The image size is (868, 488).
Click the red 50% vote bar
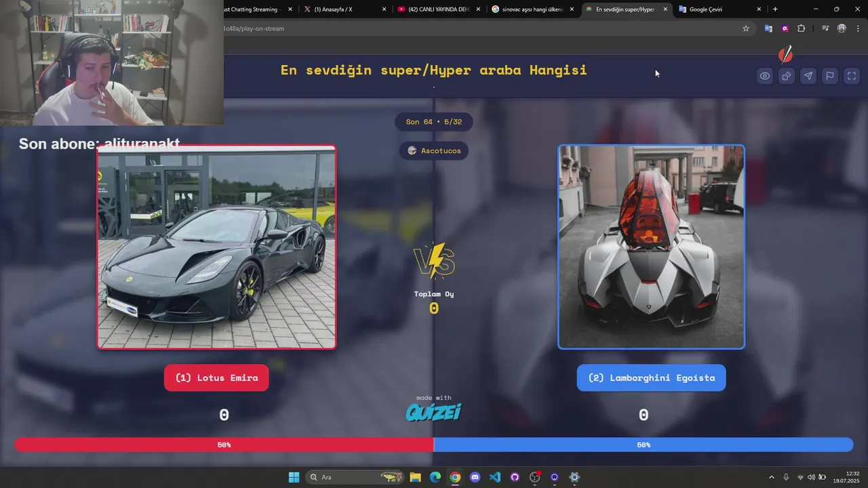coord(224,445)
